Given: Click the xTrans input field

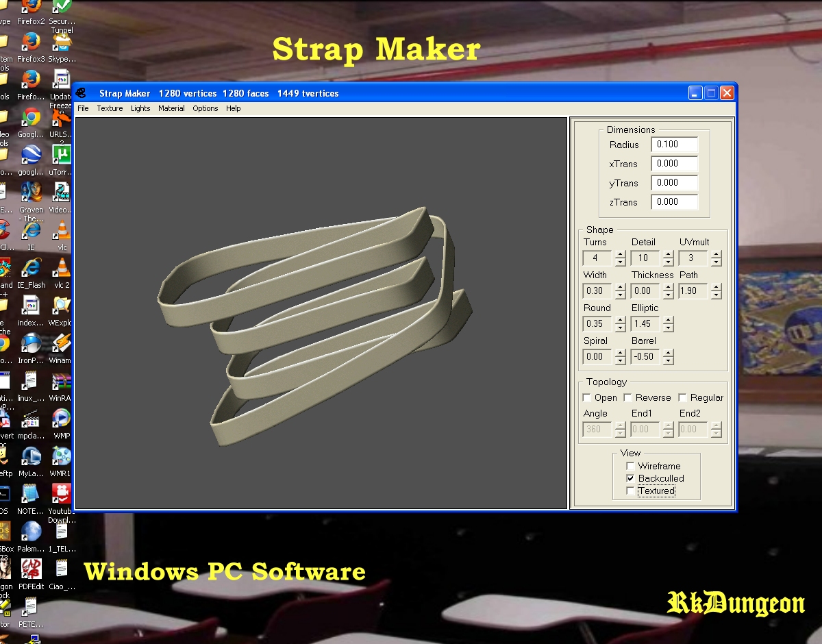Looking at the screenshot, I should [675, 164].
